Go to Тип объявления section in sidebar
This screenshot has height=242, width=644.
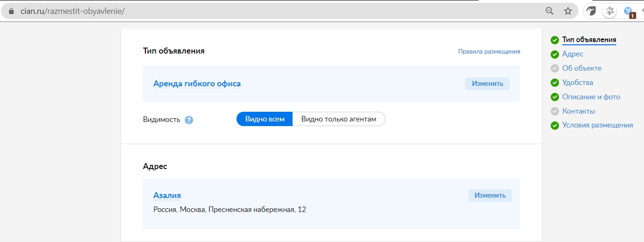[589, 40]
